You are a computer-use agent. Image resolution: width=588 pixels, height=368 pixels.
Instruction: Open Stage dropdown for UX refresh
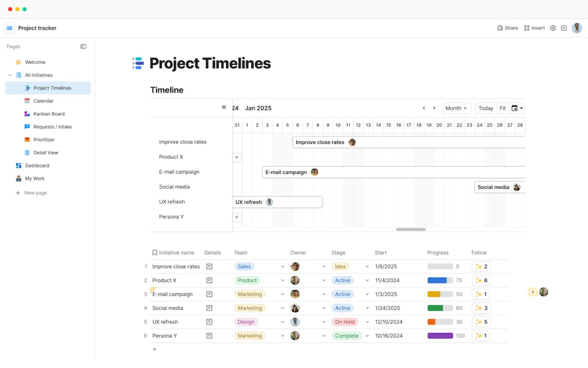pos(367,322)
